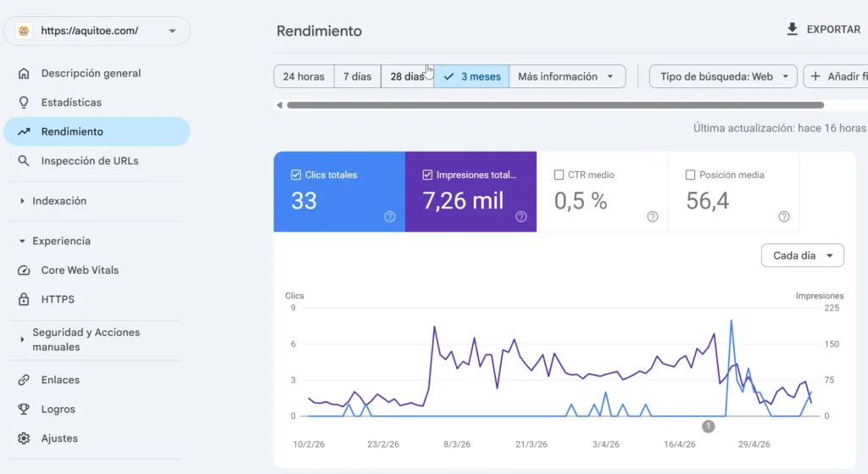Click the 56,4 average position value
Image resolution: width=868 pixels, height=474 pixels.
[x=708, y=200]
